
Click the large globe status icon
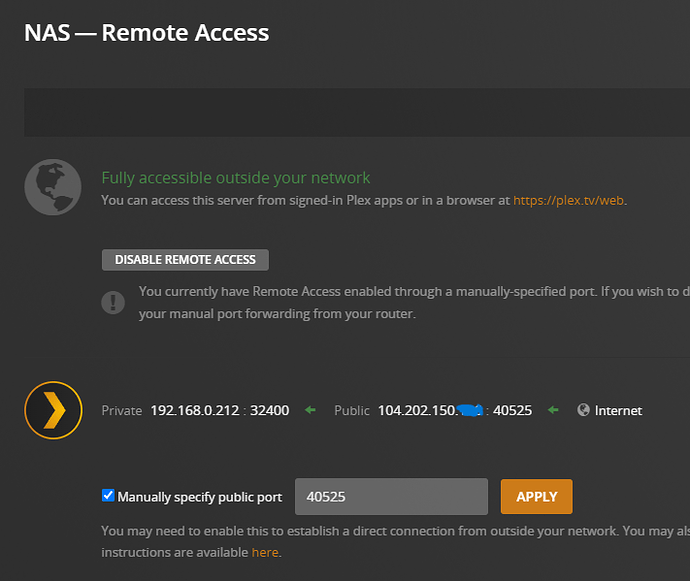[x=52, y=187]
